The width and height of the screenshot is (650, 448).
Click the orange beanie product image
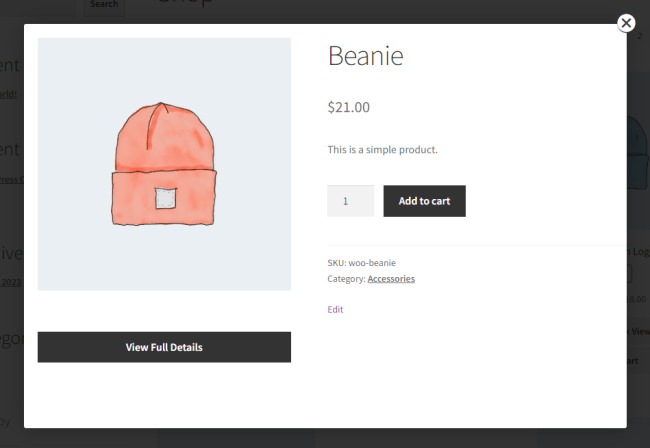tap(164, 165)
